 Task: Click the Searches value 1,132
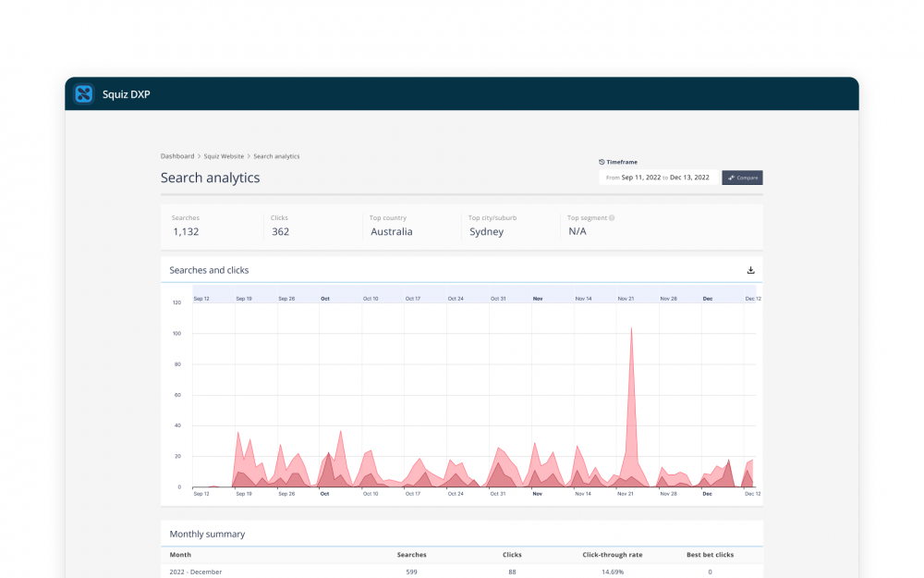pos(186,232)
